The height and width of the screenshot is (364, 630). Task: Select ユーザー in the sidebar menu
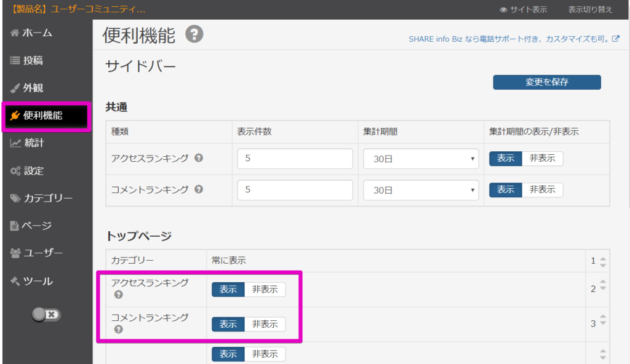(x=36, y=253)
